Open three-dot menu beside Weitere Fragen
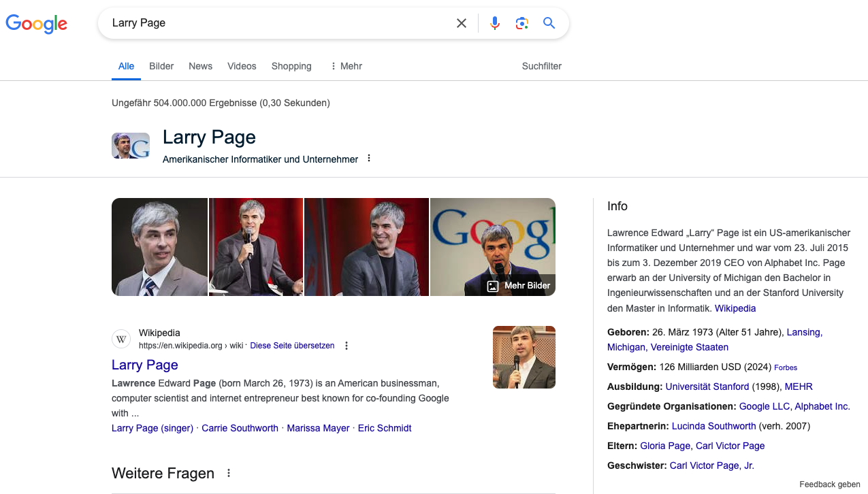868x494 pixels. pyautogui.click(x=229, y=473)
